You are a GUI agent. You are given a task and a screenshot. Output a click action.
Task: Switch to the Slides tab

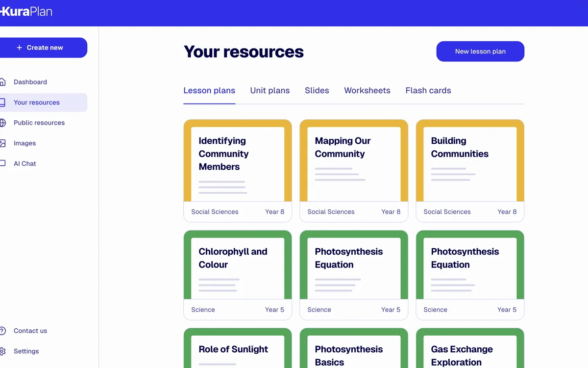point(317,91)
